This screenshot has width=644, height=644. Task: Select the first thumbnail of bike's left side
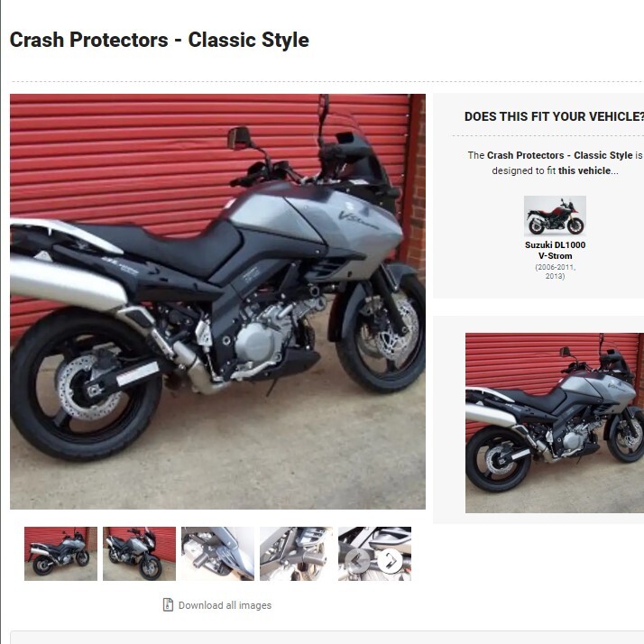tap(60, 554)
